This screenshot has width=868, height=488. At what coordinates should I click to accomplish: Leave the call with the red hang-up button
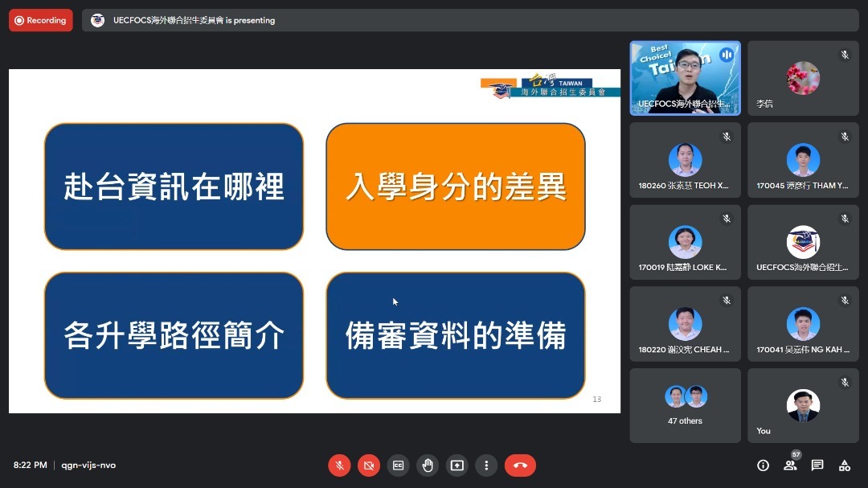[x=520, y=465]
